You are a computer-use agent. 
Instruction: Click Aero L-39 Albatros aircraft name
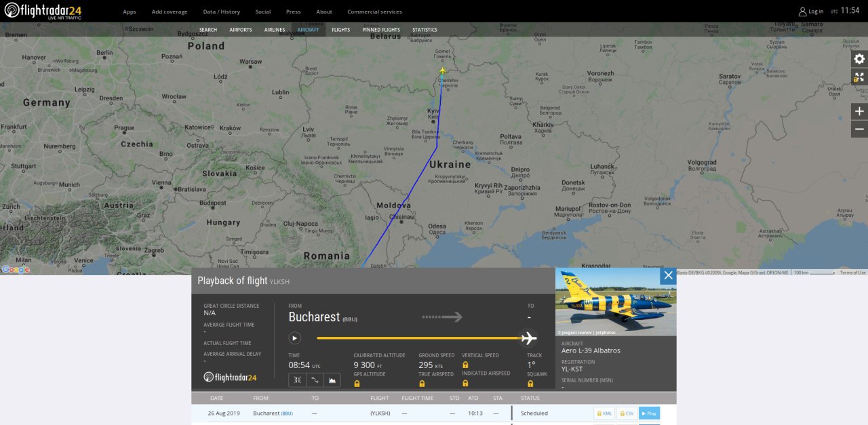click(591, 350)
